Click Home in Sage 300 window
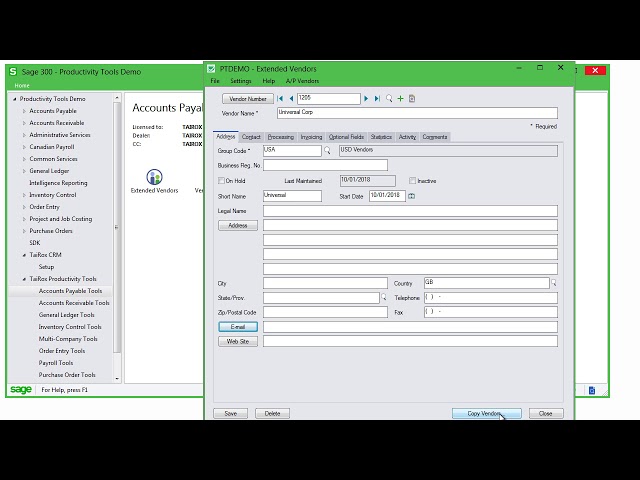Image resolution: width=640 pixels, height=480 pixels. tap(22, 85)
